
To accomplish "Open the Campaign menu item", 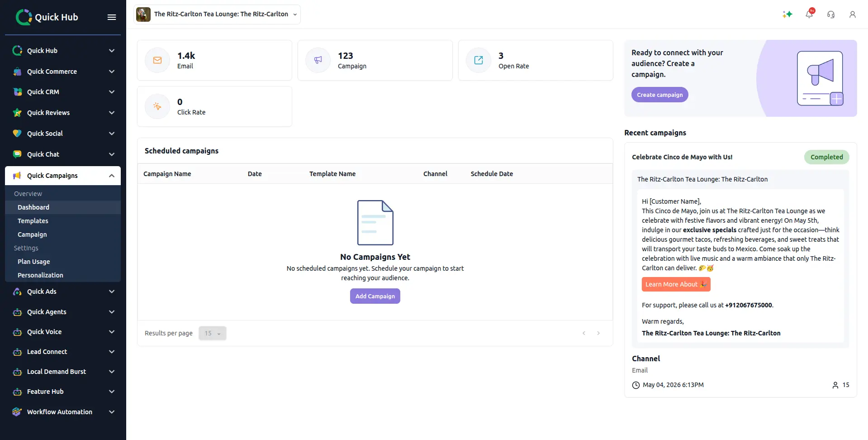I will click(63, 234).
